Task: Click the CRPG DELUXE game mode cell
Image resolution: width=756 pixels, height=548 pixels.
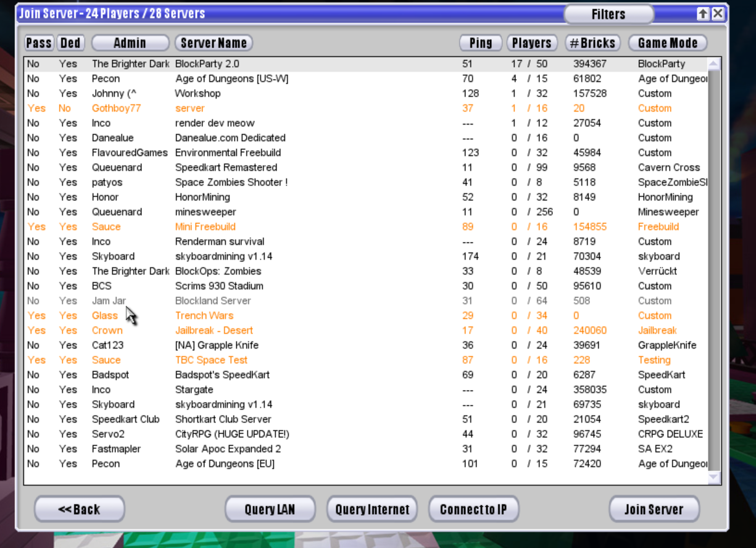Action: pyautogui.click(x=670, y=434)
